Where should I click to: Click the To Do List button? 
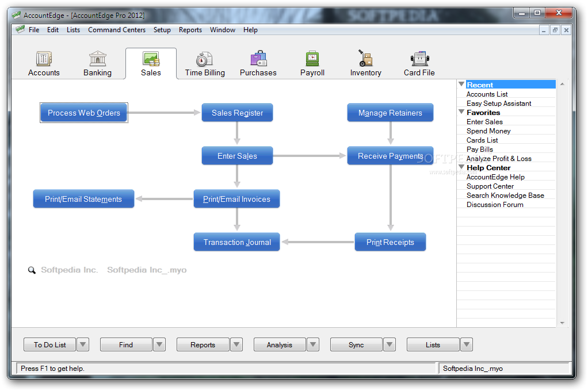point(50,344)
